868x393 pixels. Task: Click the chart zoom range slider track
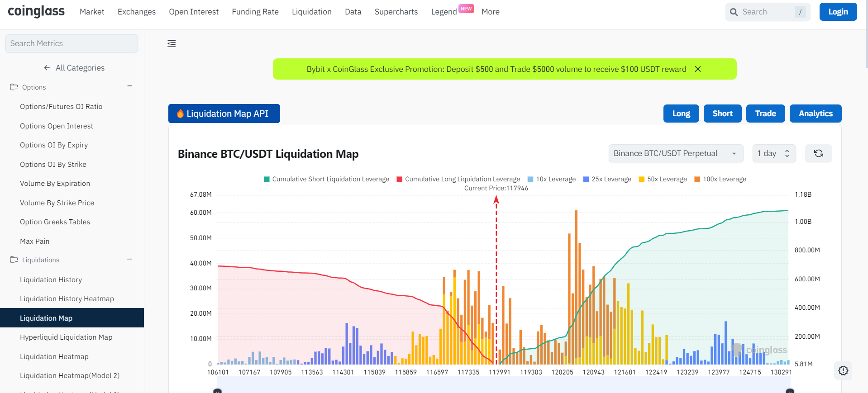pyautogui.click(x=504, y=384)
